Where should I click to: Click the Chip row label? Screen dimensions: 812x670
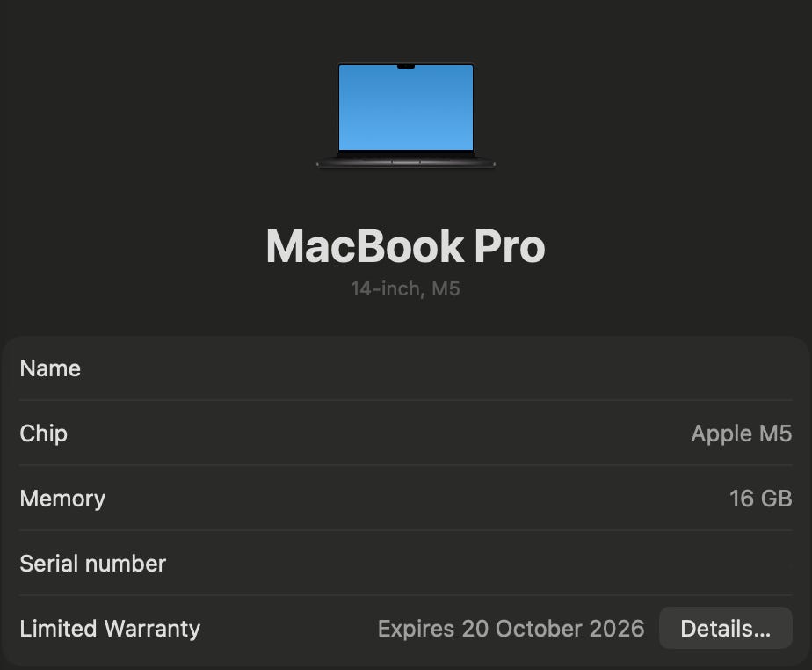tap(44, 433)
